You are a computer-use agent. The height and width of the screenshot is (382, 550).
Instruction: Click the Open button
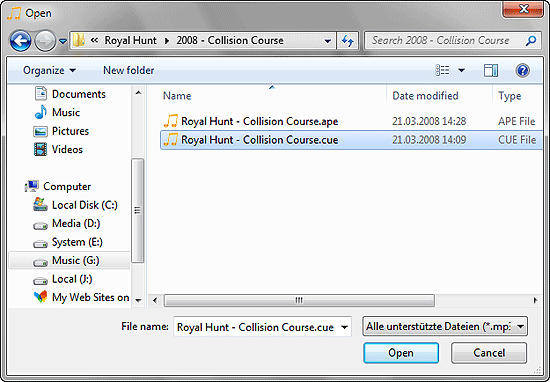coord(401,353)
